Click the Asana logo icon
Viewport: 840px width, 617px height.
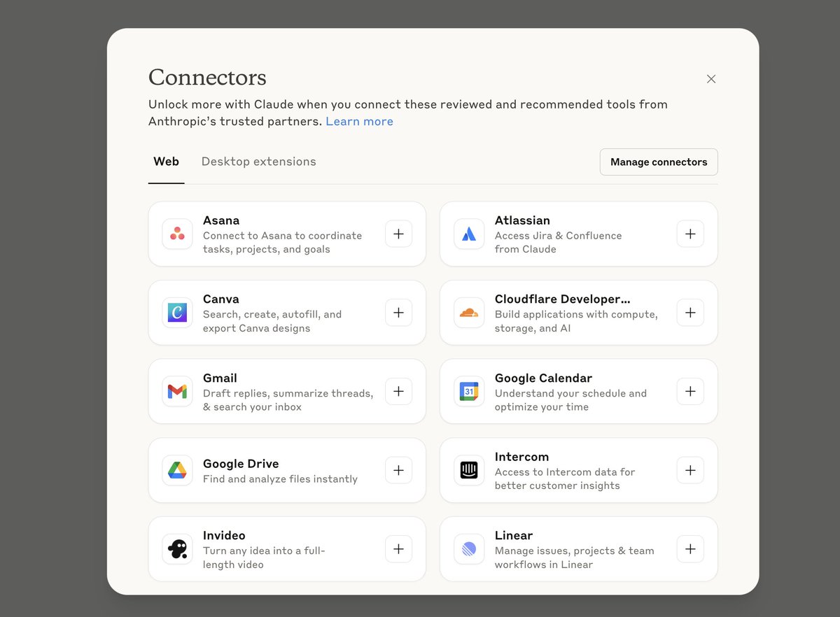177,234
